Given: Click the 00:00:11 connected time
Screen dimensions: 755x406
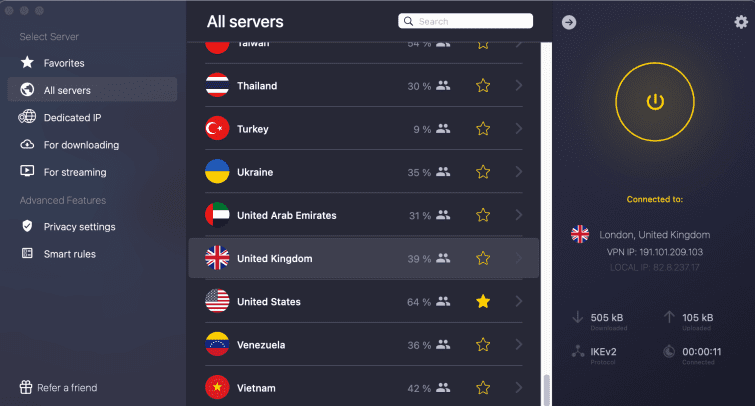Looking at the screenshot, I should [x=702, y=352].
